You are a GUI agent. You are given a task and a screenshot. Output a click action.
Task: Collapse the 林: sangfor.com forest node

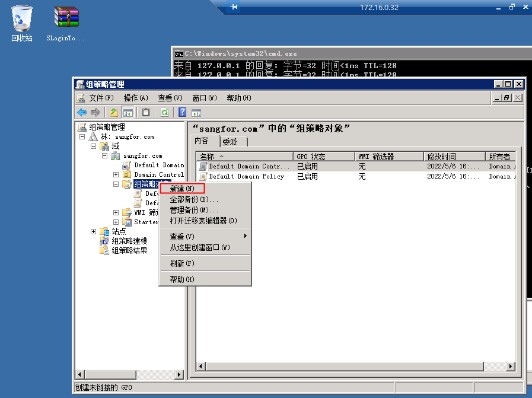tap(82, 136)
